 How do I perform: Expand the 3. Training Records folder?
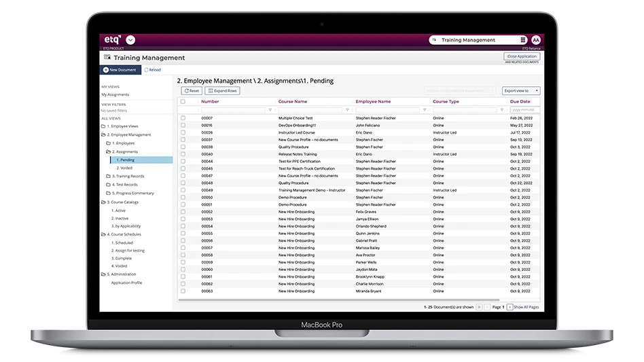(x=108, y=176)
